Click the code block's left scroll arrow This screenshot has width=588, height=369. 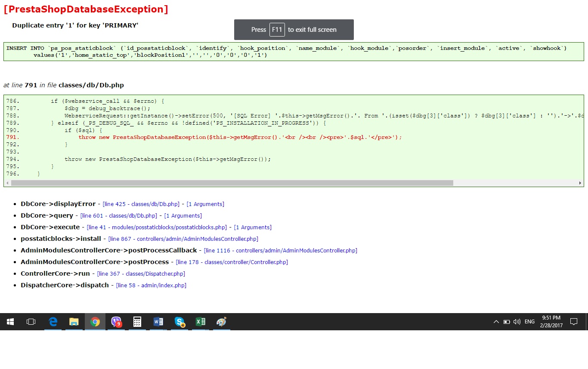click(7, 183)
